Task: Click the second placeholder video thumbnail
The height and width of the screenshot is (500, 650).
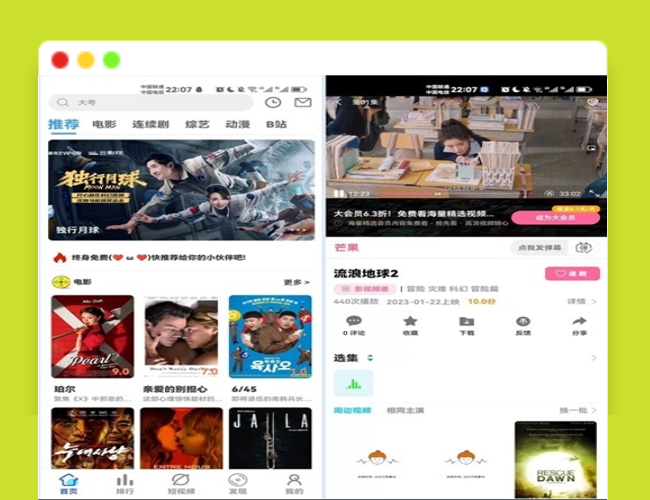Action: (x=466, y=462)
